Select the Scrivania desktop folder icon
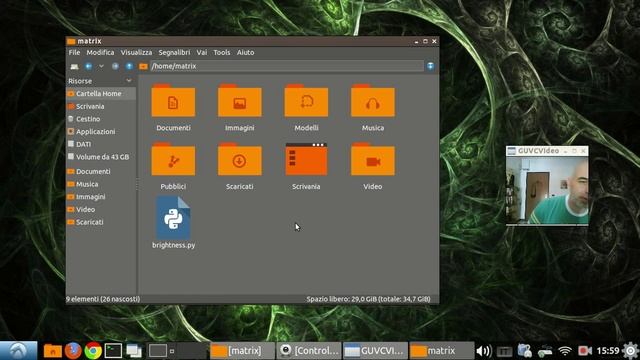The width and height of the screenshot is (640, 360). [x=306, y=159]
